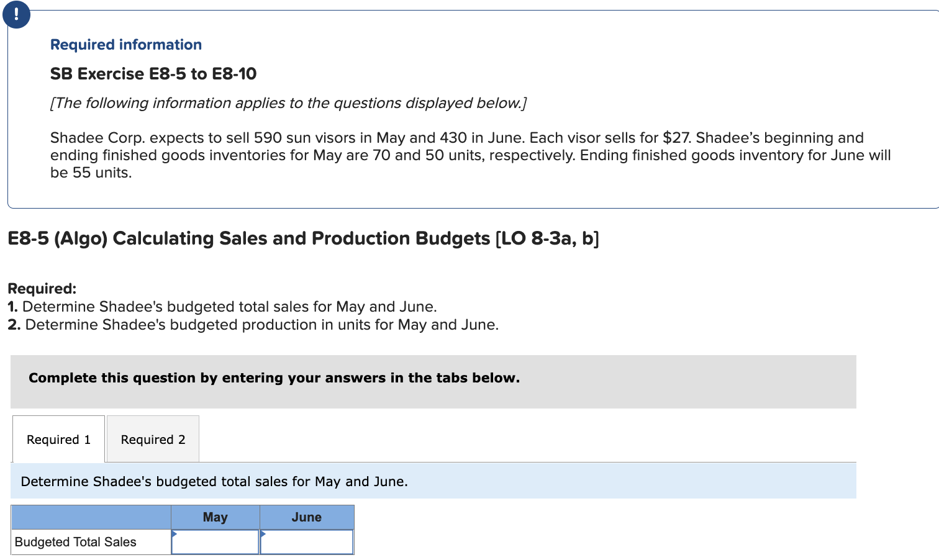The height and width of the screenshot is (560, 939).
Task: Click the blue 'Determine Shadee's budgeted total sales' prompt
Action: point(433,481)
